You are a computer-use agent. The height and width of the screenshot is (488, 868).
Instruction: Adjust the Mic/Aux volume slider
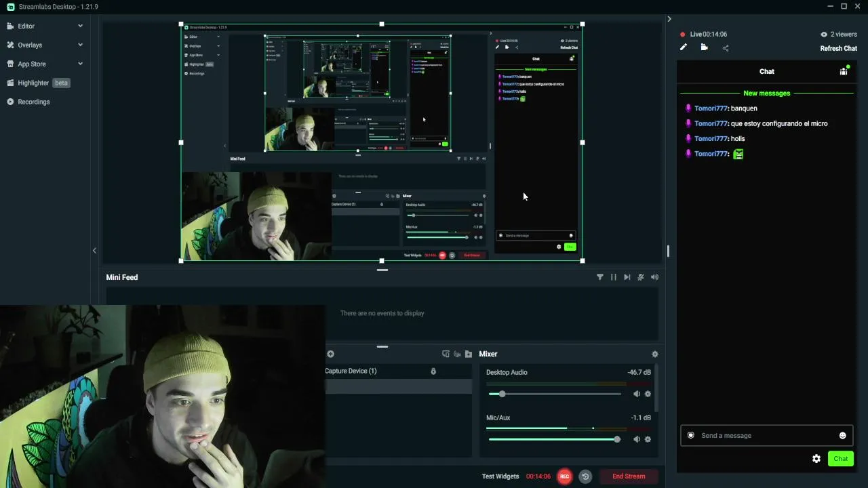pos(555,439)
